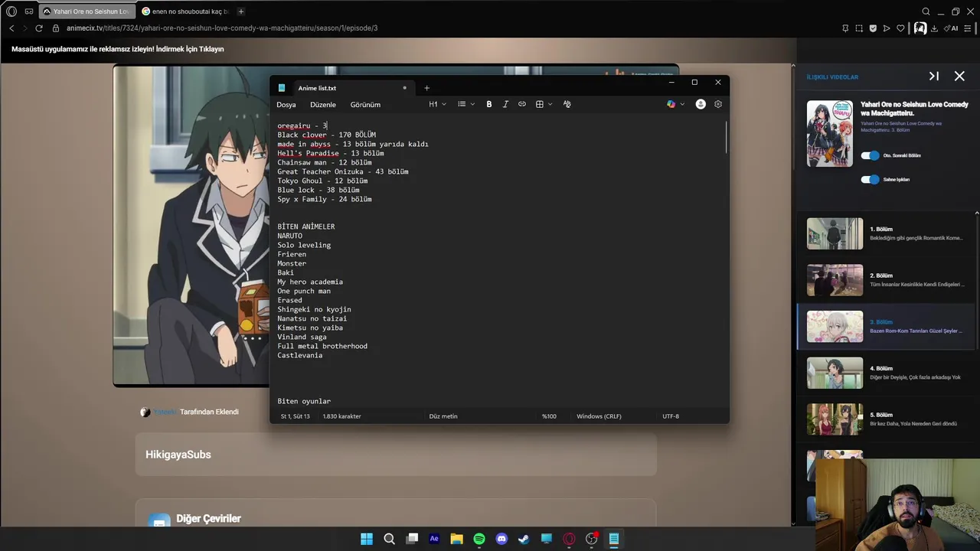Open the browser AI assistant
This screenshot has height=551, width=980.
tap(951, 28)
